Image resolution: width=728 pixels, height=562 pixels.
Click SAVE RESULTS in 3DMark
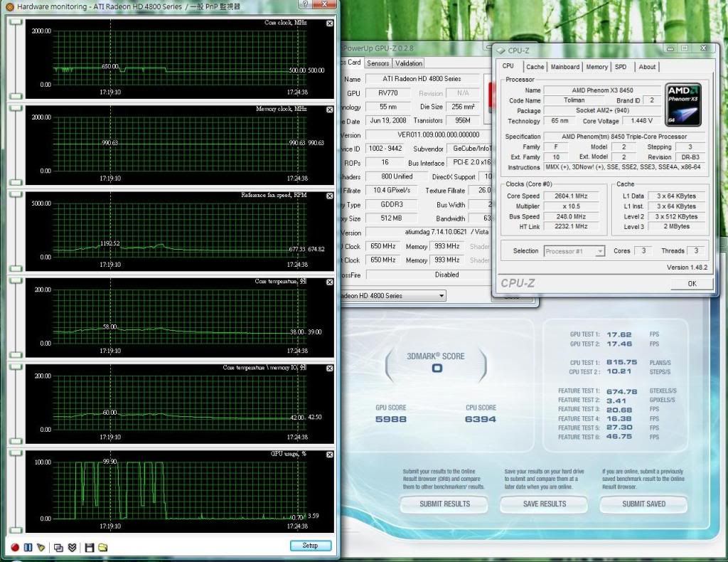pyautogui.click(x=544, y=504)
